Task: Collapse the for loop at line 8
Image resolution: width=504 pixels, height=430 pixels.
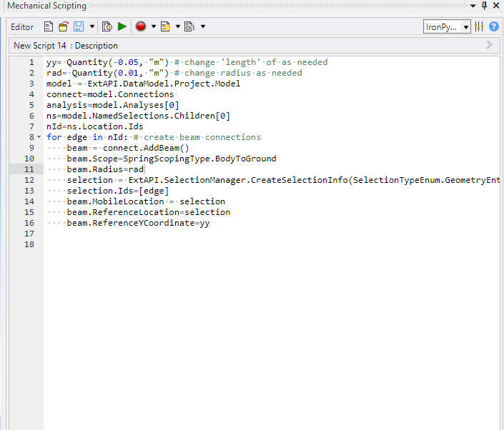Action: (39, 137)
